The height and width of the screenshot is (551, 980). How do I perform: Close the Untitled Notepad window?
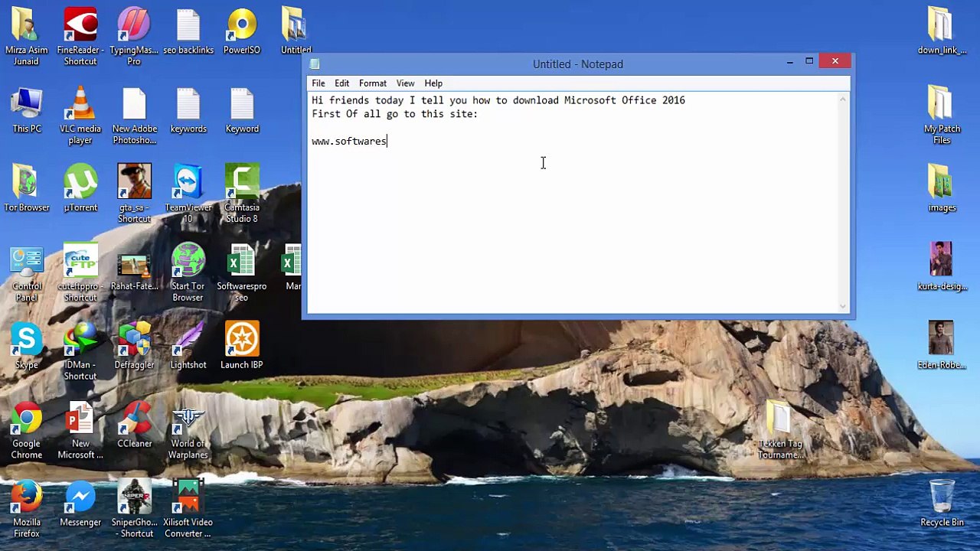(835, 61)
